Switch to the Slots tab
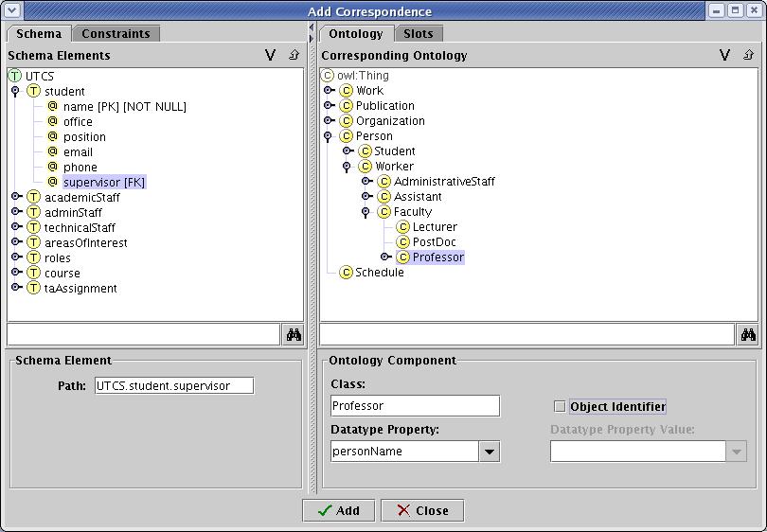The width and height of the screenshot is (767, 532). [419, 34]
